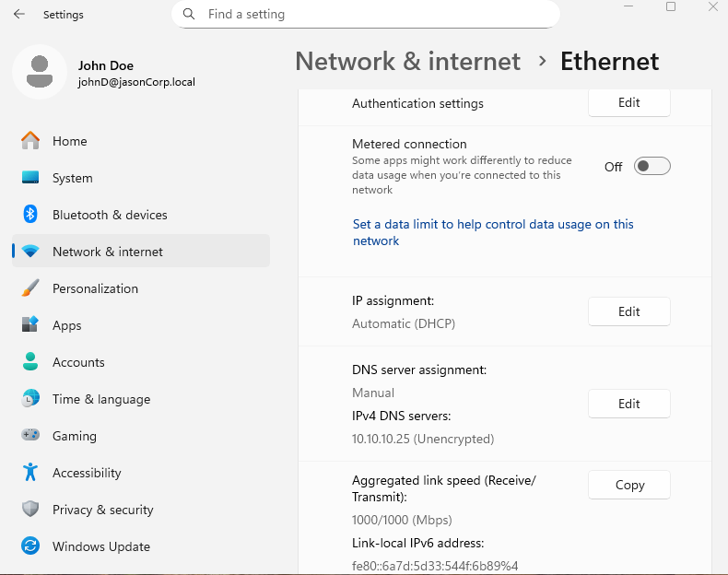Open the Home settings page
The width and height of the screenshot is (728, 575).
point(141,141)
